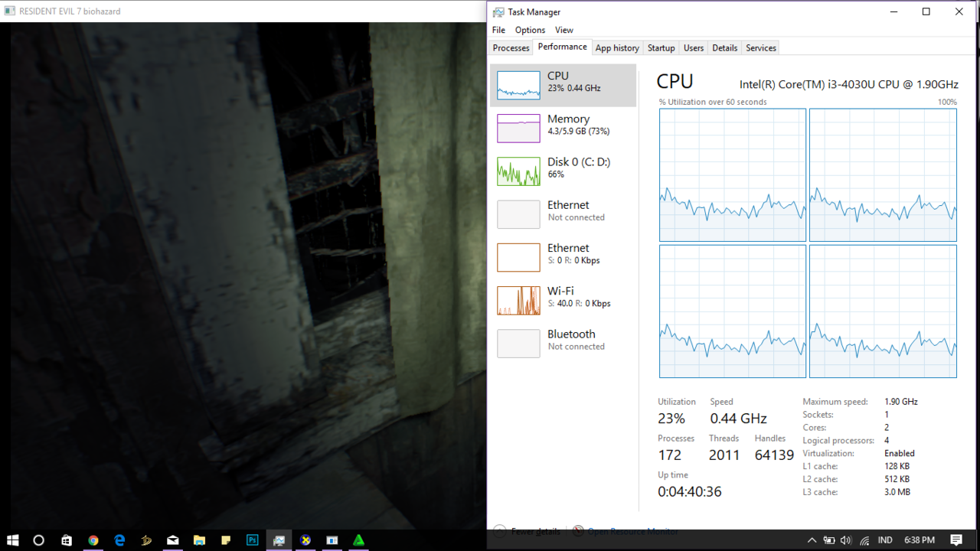
Task: Click the bottom-right logical processor graph
Action: tap(883, 311)
